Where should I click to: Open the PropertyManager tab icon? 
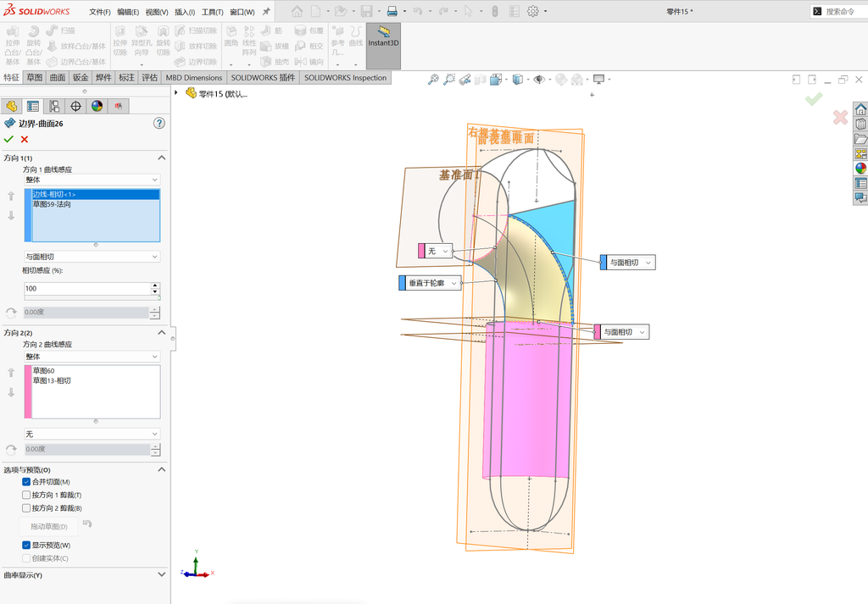33,106
